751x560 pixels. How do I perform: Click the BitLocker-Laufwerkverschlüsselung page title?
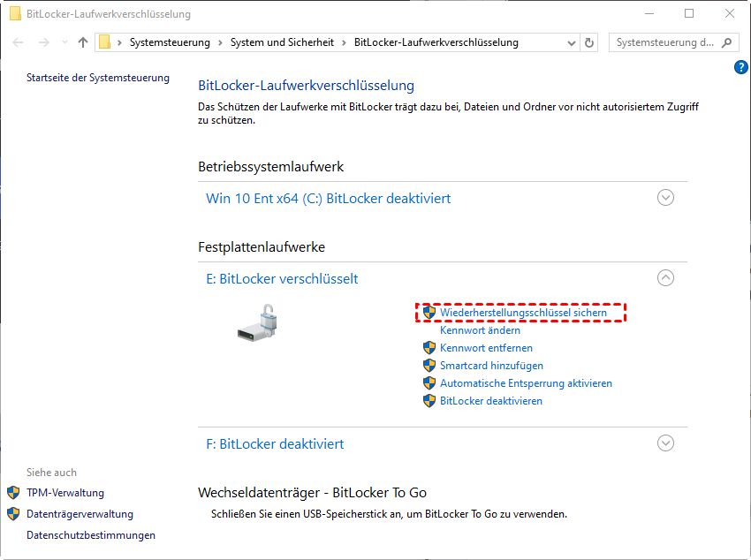306,85
